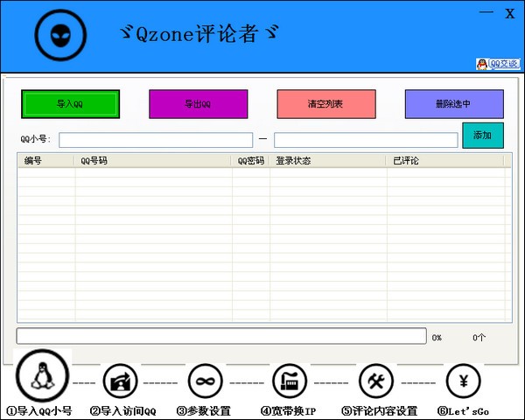Click the alien logo in header
Screen dimensions: 525x420
tap(62, 35)
